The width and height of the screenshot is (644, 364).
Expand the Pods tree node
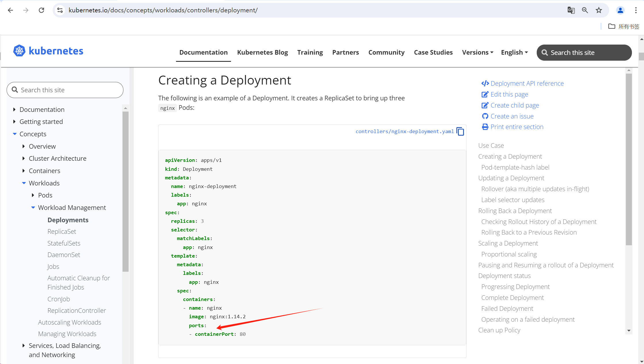[x=33, y=195]
